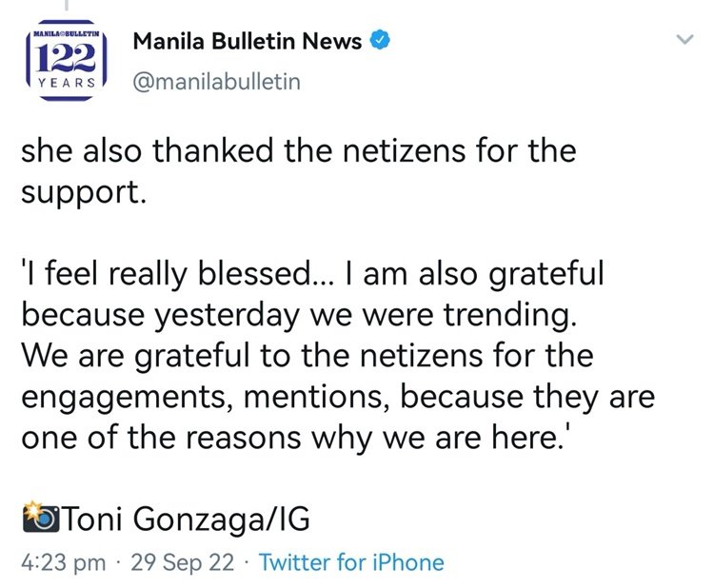Click the blue verified badge icon
Image resolution: width=714 pixels, height=588 pixels.
point(379,40)
